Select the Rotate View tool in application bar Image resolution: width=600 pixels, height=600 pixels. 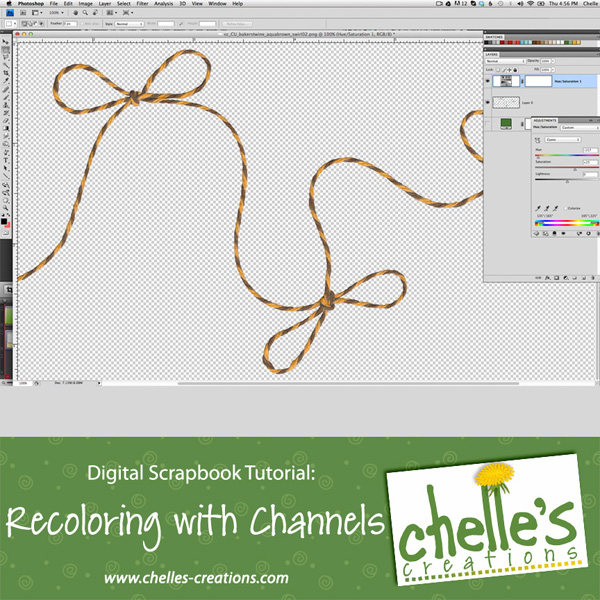point(95,13)
